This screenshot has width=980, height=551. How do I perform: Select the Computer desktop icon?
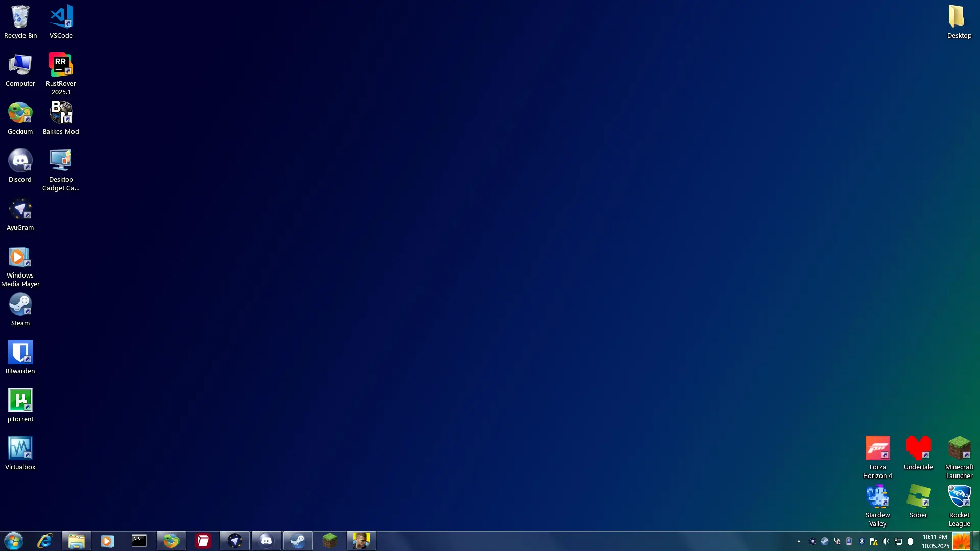(x=20, y=70)
